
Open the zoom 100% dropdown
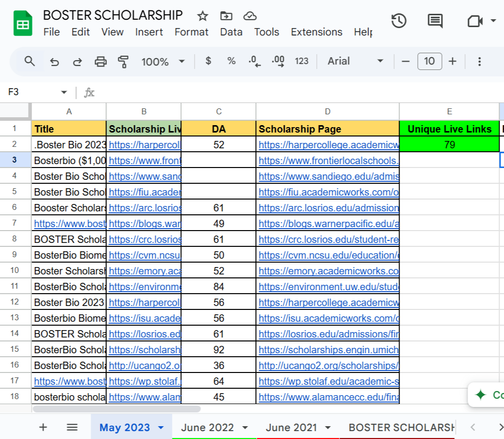point(163,62)
